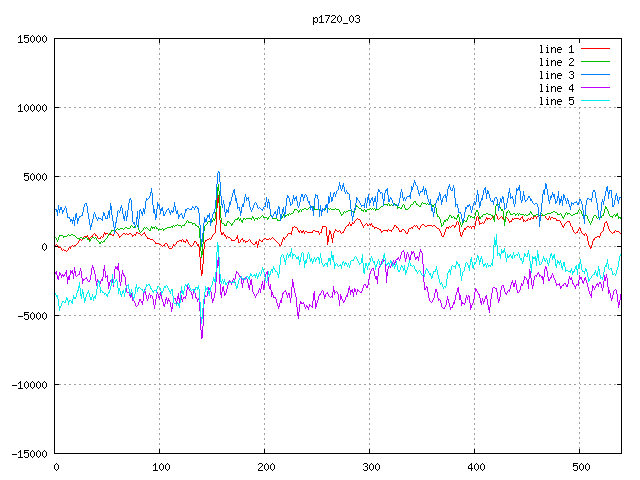Click the 300 x-axis tick label
Image resolution: width=640 pixels, height=480 pixels.
point(370,467)
